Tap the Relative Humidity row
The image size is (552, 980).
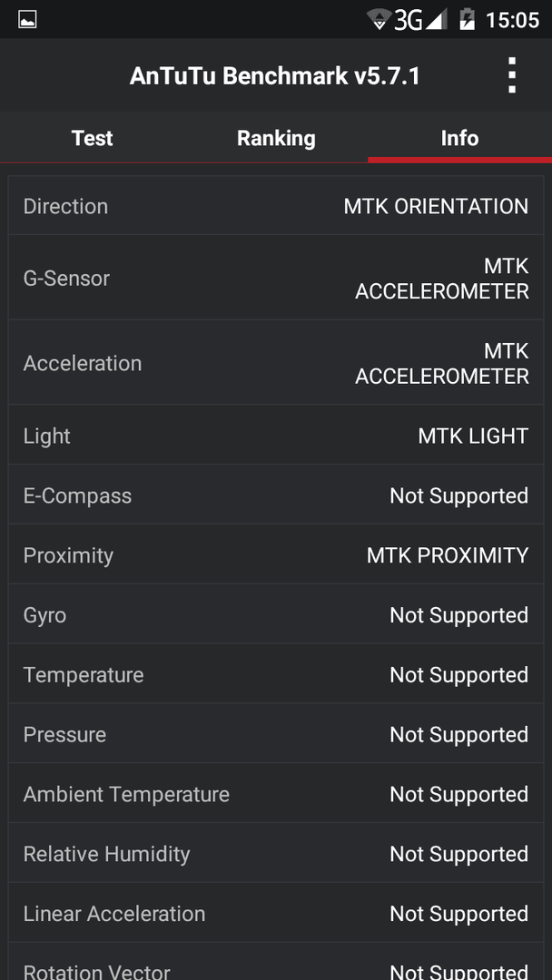pyautogui.click(x=276, y=854)
